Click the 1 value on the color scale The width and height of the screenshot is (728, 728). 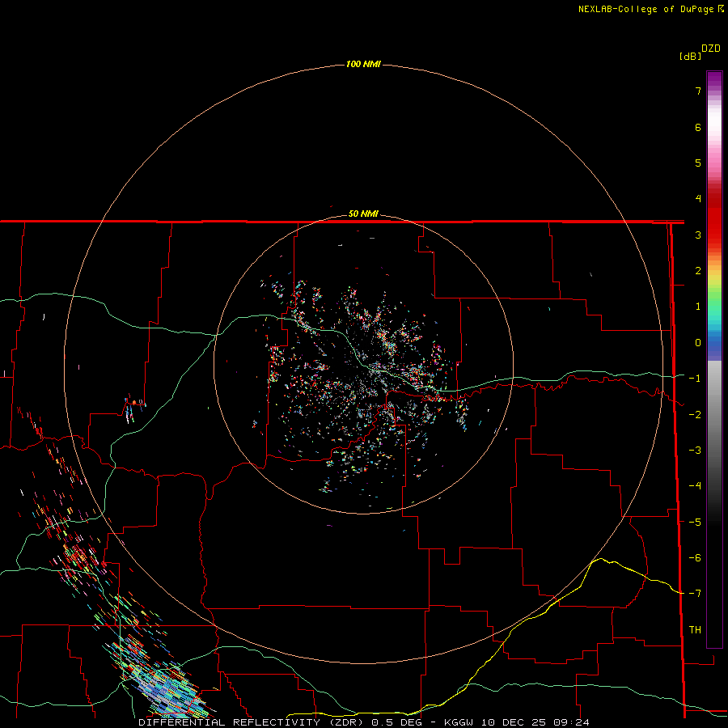(698, 307)
